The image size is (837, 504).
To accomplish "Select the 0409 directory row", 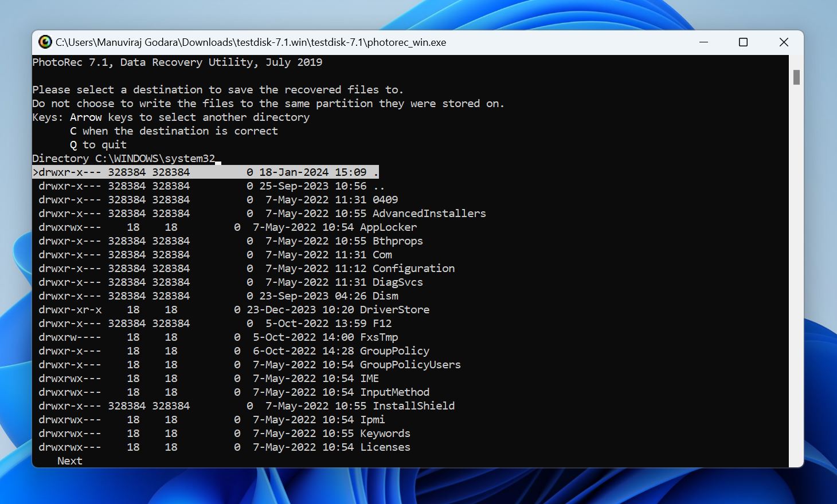I will (218, 199).
